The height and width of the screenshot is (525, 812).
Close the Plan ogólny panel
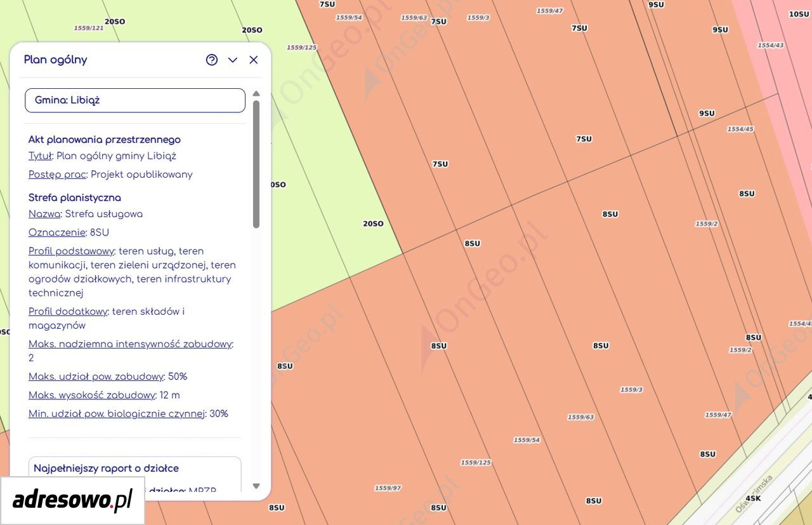254,60
